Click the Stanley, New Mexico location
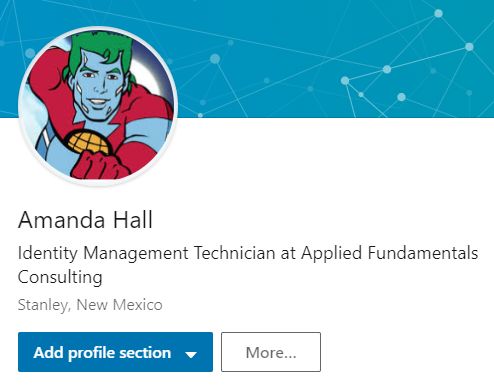The image size is (494, 391). 90,305
